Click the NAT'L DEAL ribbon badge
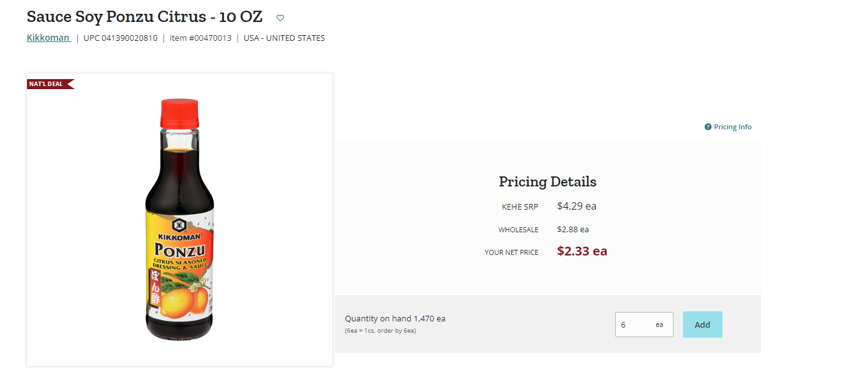Image resolution: width=868 pixels, height=376 pixels. 50,83
